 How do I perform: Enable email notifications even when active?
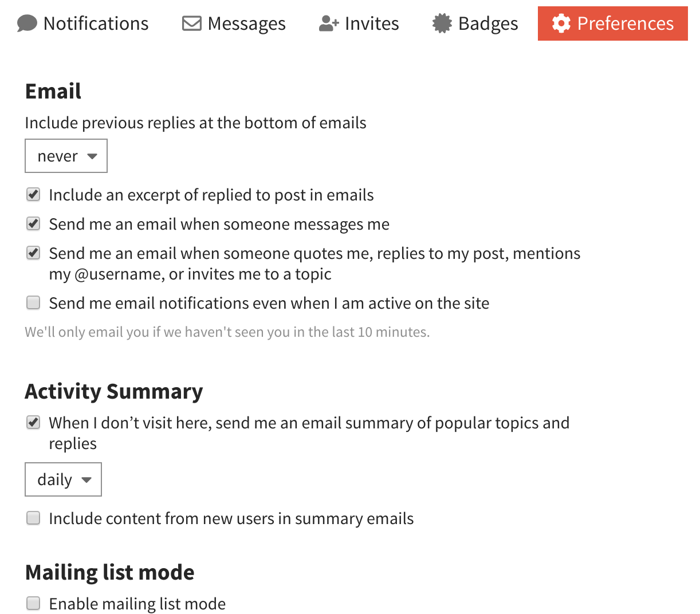(x=33, y=303)
